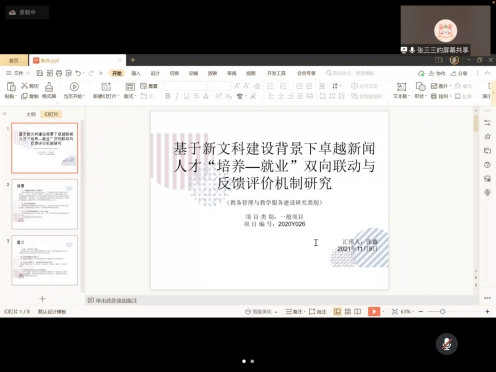496x372 pixels.
Task: Select slide 2 thumbnail in panel
Action: tap(45, 204)
